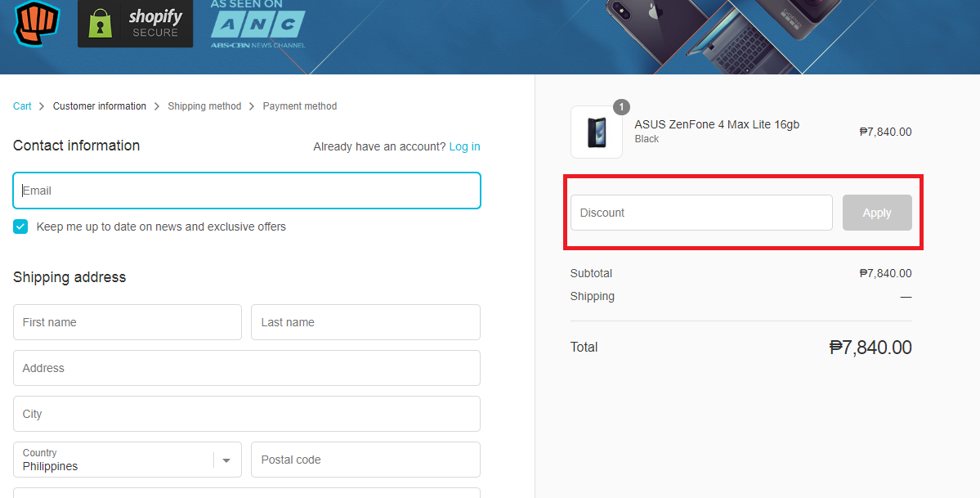Open the Log in link
Image resolution: width=980 pixels, height=498 pixels.
[x=464, y=146]
